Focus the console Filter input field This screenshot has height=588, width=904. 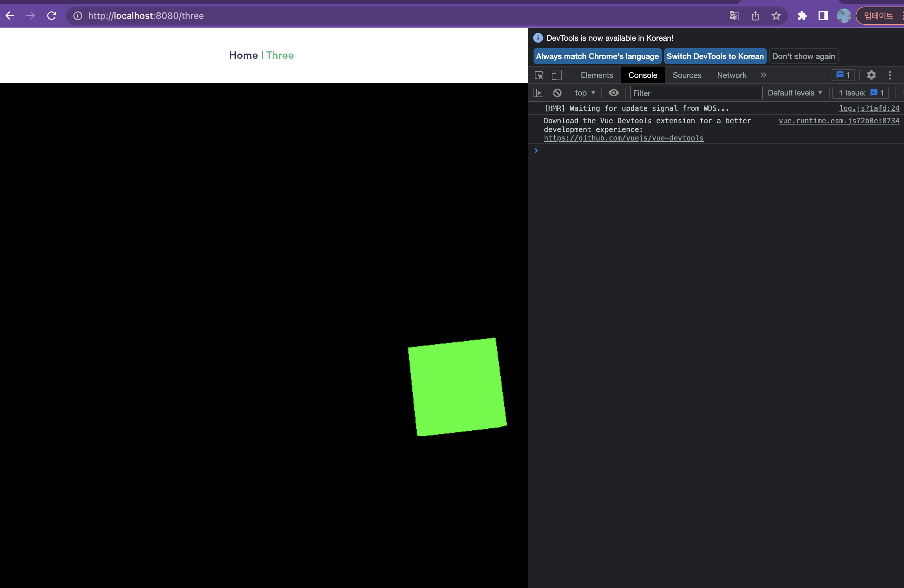[696, 93]
